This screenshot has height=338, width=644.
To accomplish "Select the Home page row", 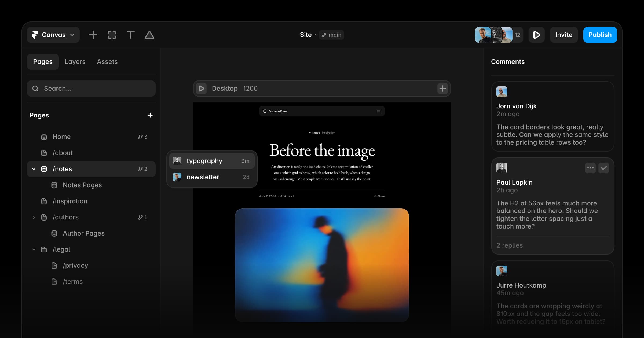I will tap(91, 137).
